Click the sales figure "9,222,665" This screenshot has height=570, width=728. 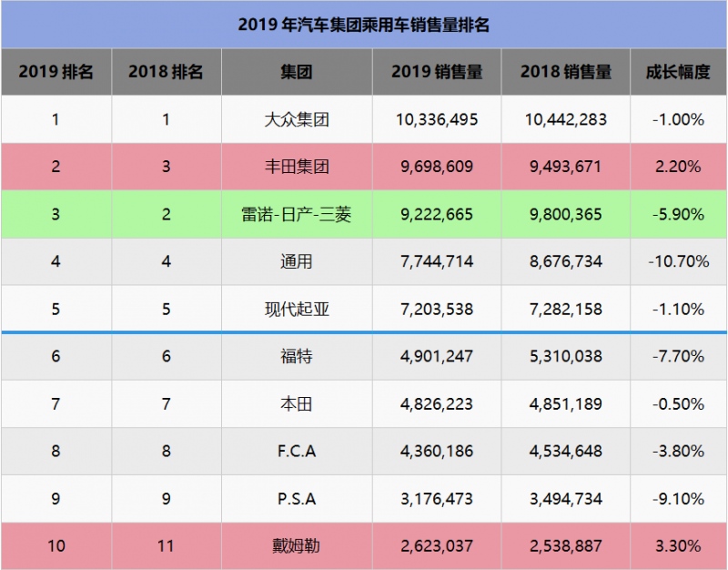pyautogui.click(x=437, y=215)
